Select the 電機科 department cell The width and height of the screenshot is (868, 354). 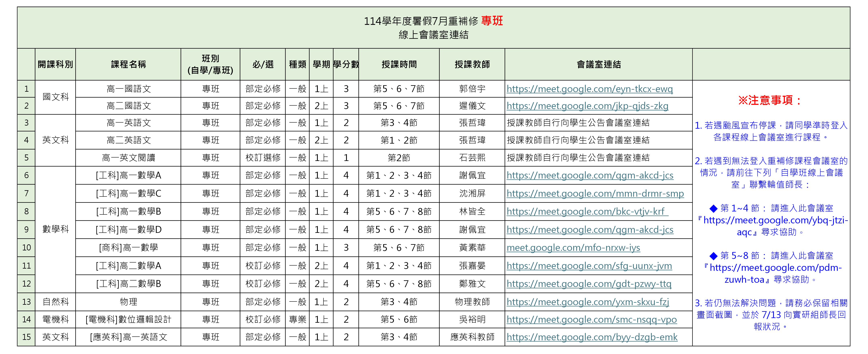(55, 319)
